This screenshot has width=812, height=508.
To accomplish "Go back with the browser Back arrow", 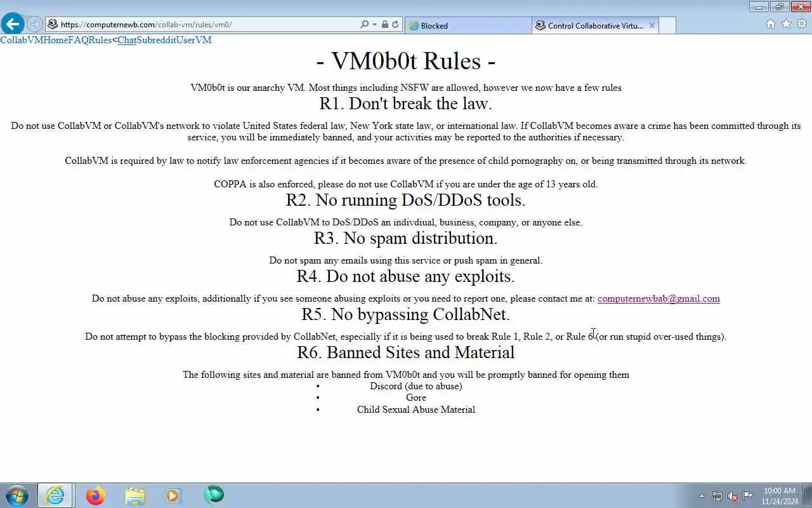I will tap(13, 24).
